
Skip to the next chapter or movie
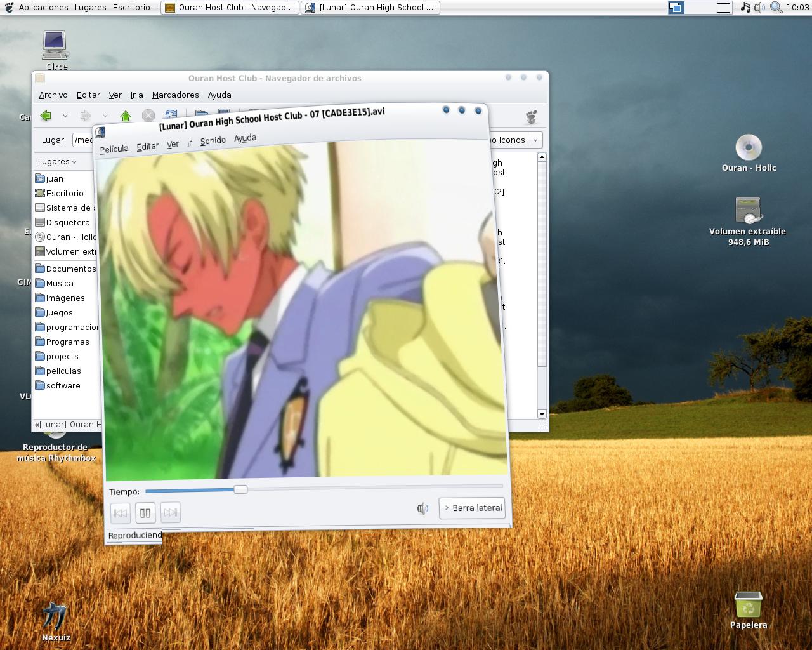171,512
